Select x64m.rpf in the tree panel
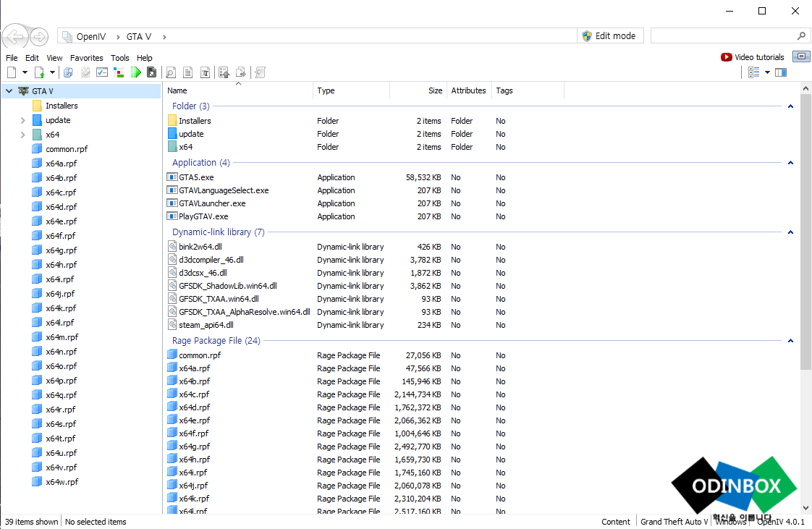The image size is (812, 529). [x=62, y=337]
